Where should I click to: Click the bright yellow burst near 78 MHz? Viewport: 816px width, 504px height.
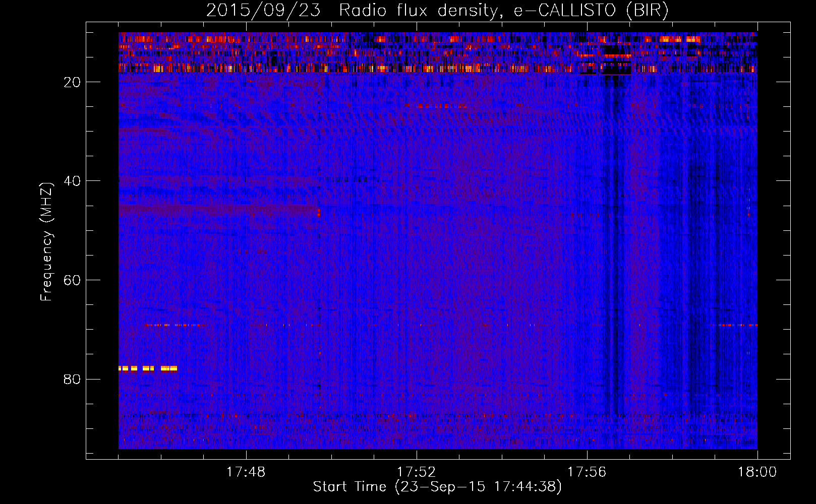tap(148, 368)
